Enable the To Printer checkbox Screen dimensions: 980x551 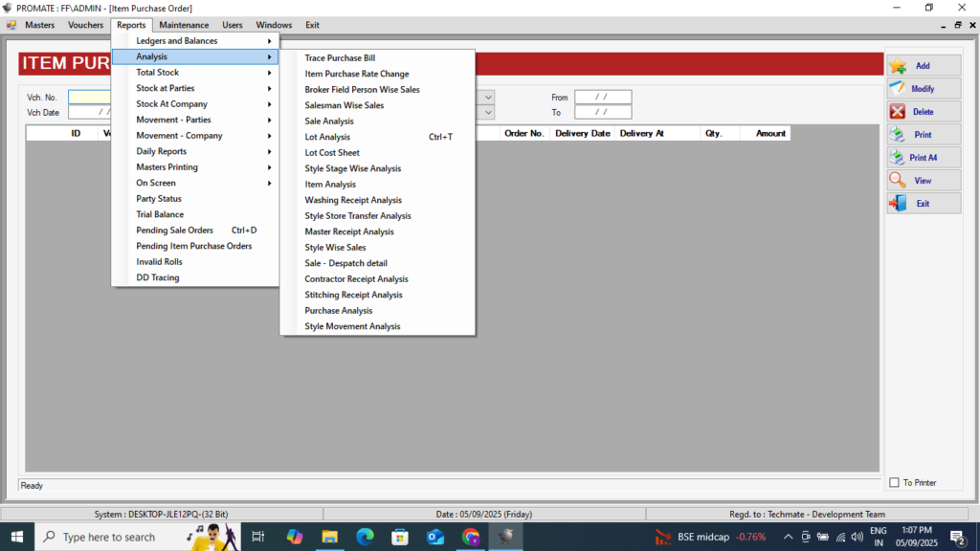pyautogui.click(x=895, y=483)
